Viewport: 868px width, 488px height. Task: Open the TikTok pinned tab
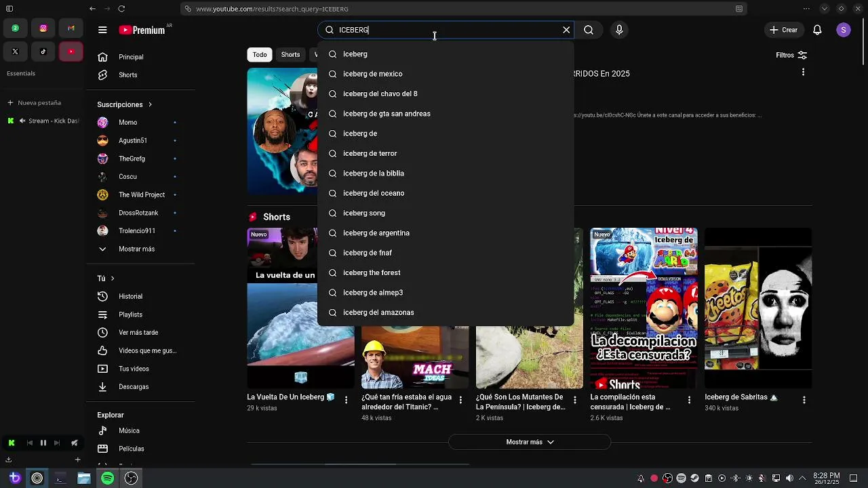point(43,52)
